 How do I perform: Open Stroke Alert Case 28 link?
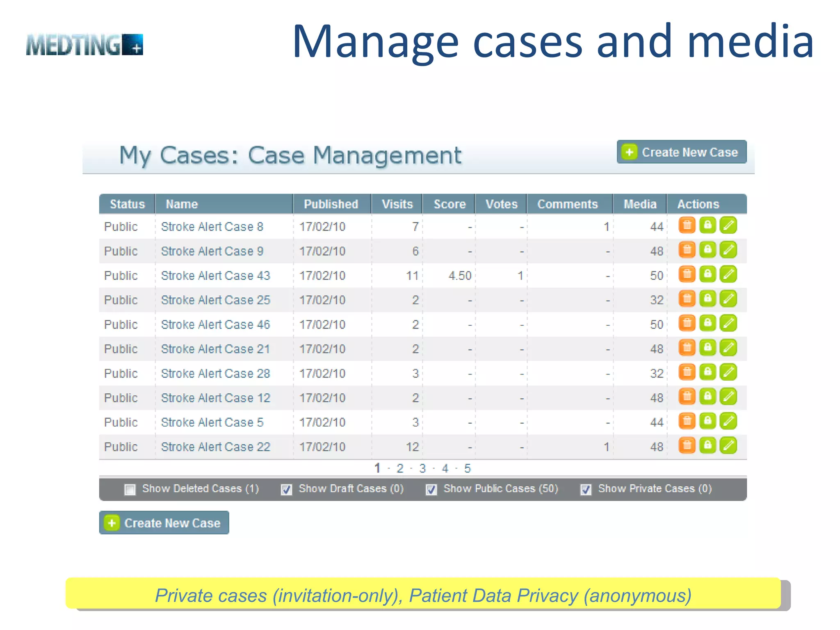pyautogui.click(x=216, y=374)
